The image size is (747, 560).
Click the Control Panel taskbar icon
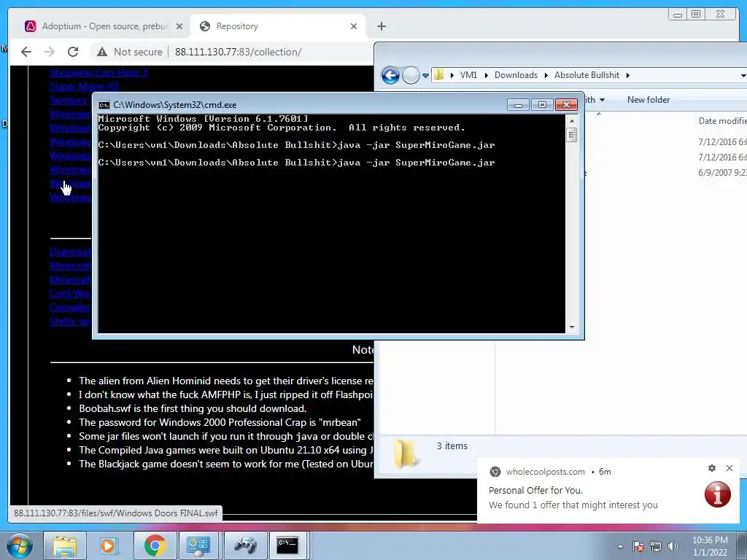coord(198,545)
